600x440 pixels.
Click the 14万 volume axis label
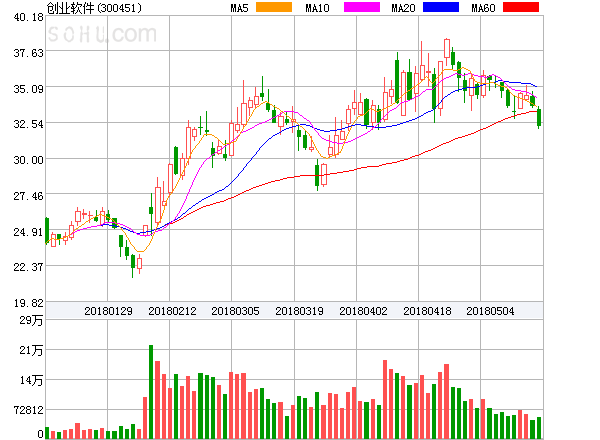pos(31,380)
